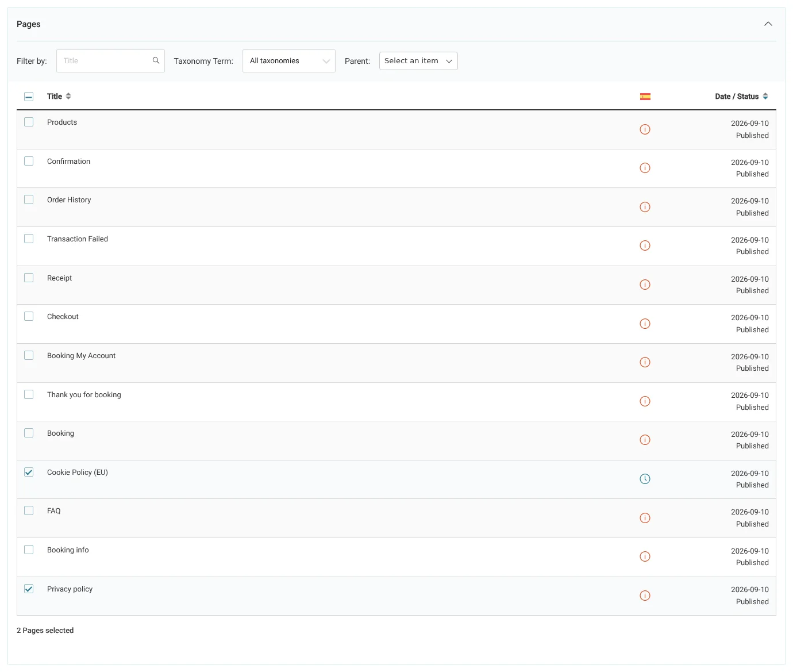Click the Thank you for booking title

(84, 395)
